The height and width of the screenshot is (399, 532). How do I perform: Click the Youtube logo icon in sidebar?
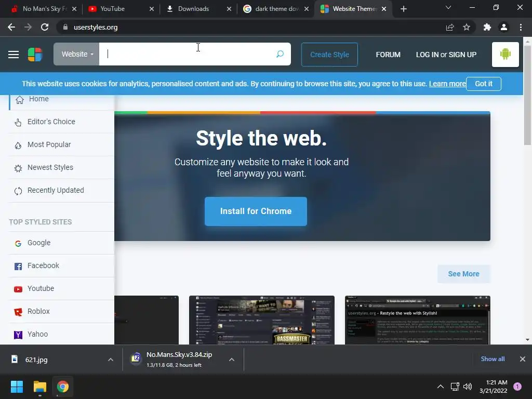click(18, 289)
